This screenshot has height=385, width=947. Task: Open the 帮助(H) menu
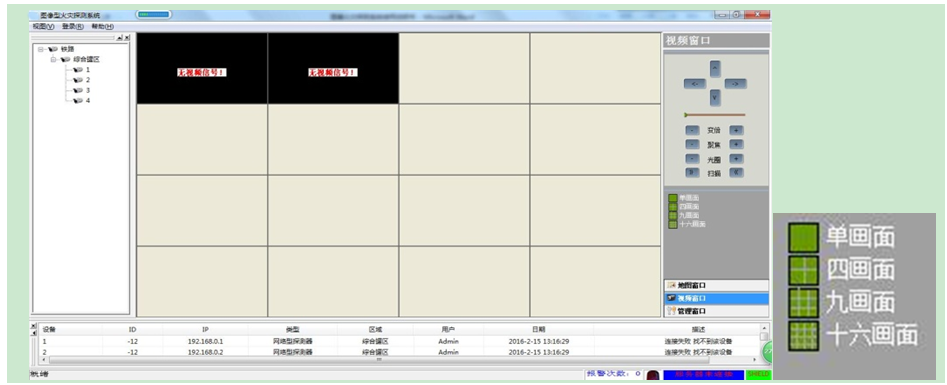(102, 27)
